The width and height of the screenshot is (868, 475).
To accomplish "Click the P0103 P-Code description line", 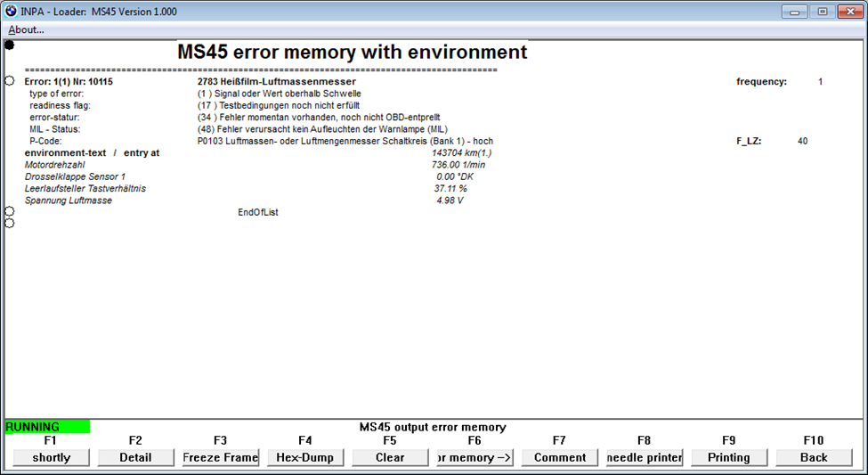I will coord(345,142).
